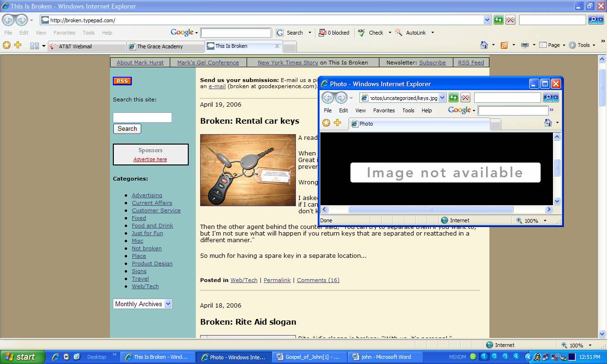Click New York Times Story link
Viewport: 607px width, 364px height.
[288, 63]
